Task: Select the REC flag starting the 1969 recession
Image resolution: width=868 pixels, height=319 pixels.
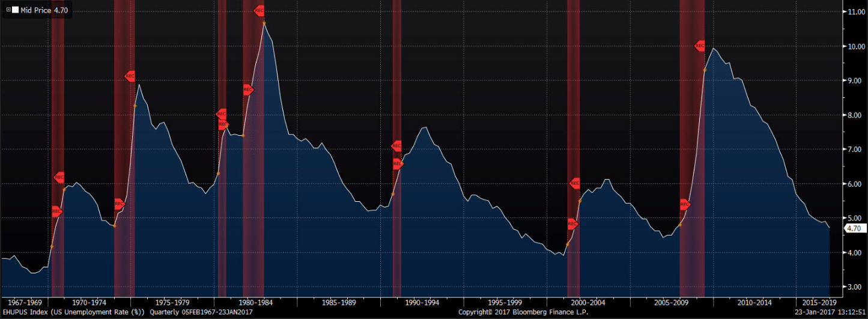Action: (56, 211)
